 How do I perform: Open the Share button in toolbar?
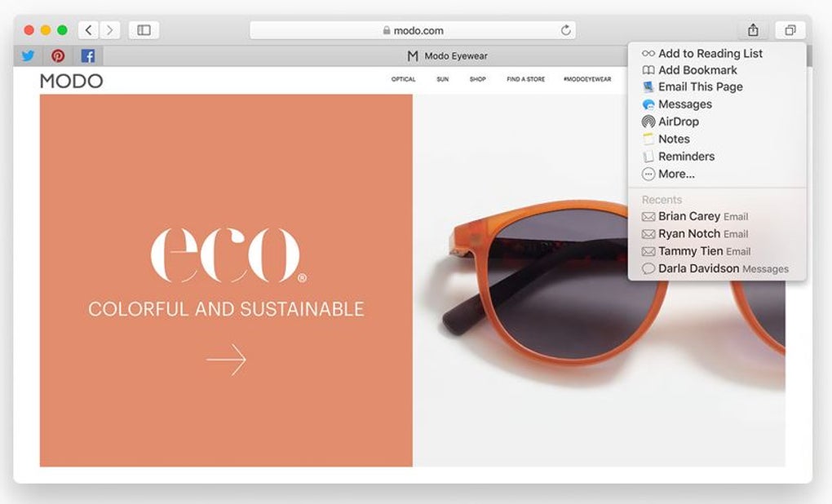(x=753, y=30)
